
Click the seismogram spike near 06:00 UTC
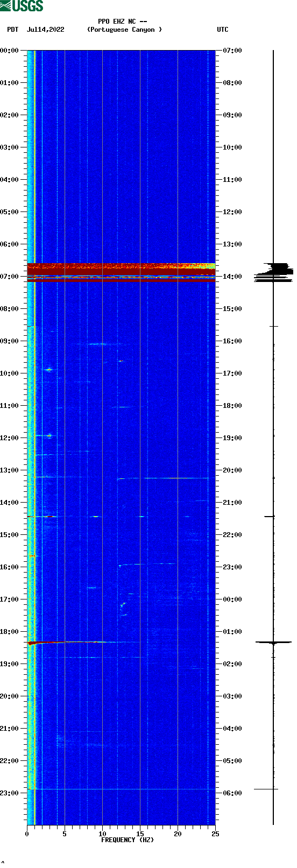266,789
